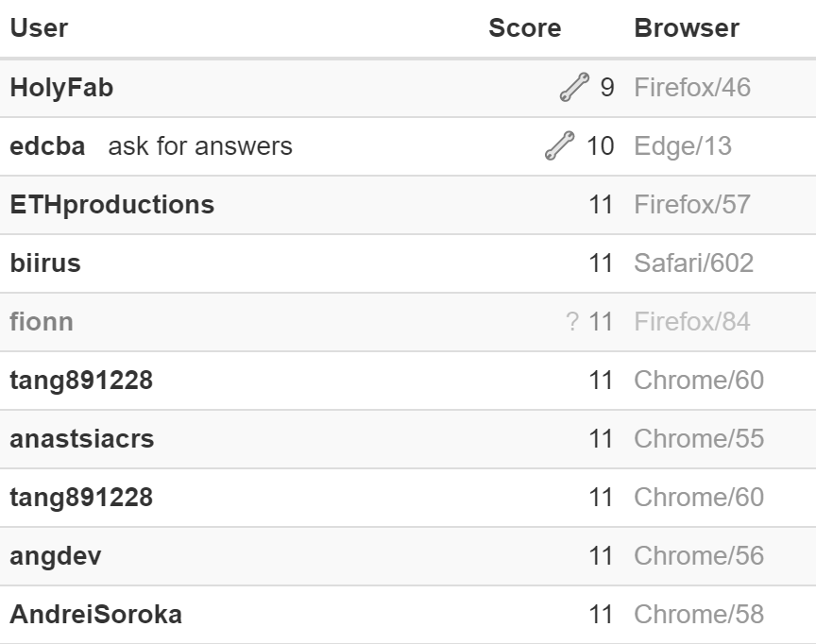Click the Safari/602 browser cell
The image size is (816, 644).
[x=694, y=263]
